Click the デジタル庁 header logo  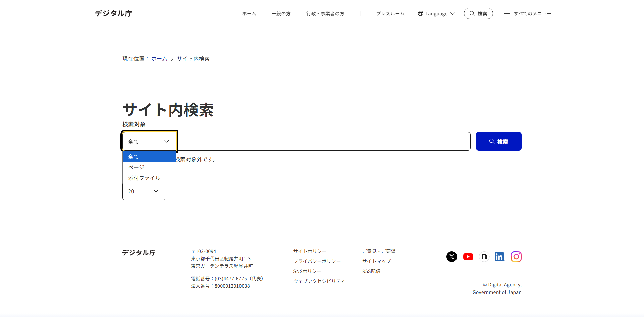(x=113, y=13)
